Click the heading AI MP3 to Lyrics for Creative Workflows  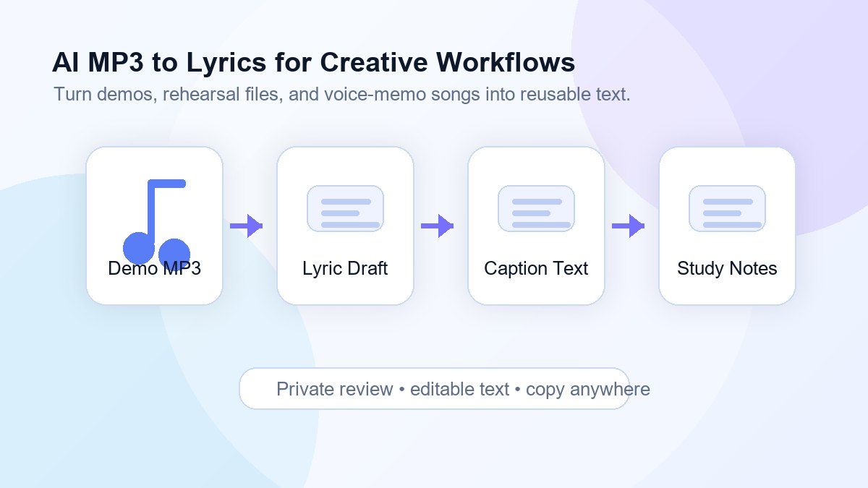pyautogui.click(x=313, y=63)
